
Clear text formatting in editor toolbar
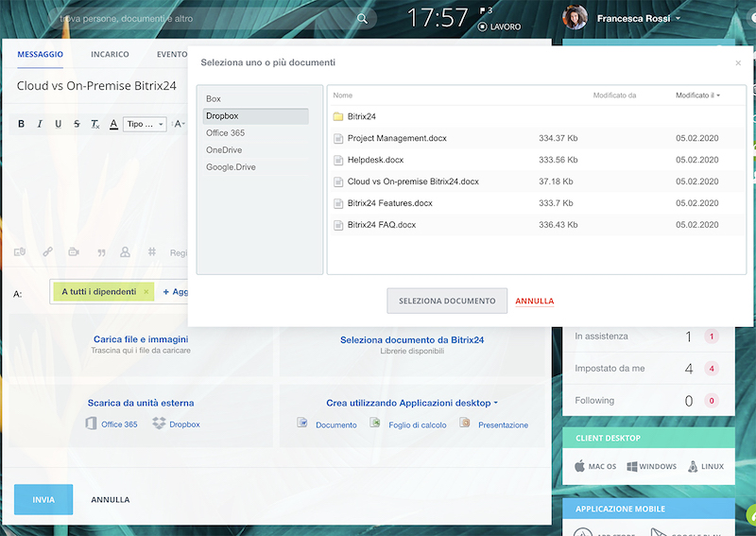point(95,124)
